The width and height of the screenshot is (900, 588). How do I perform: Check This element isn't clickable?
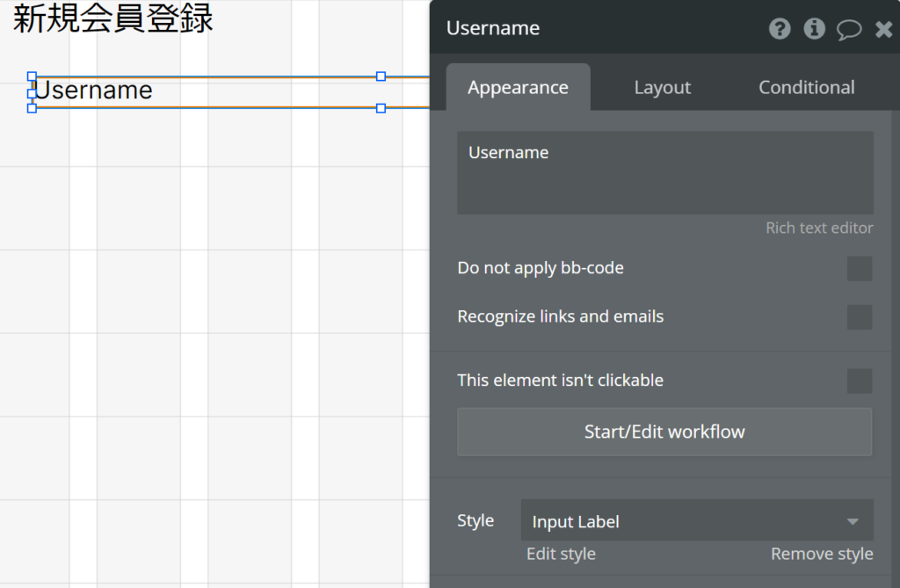(860, 381)
